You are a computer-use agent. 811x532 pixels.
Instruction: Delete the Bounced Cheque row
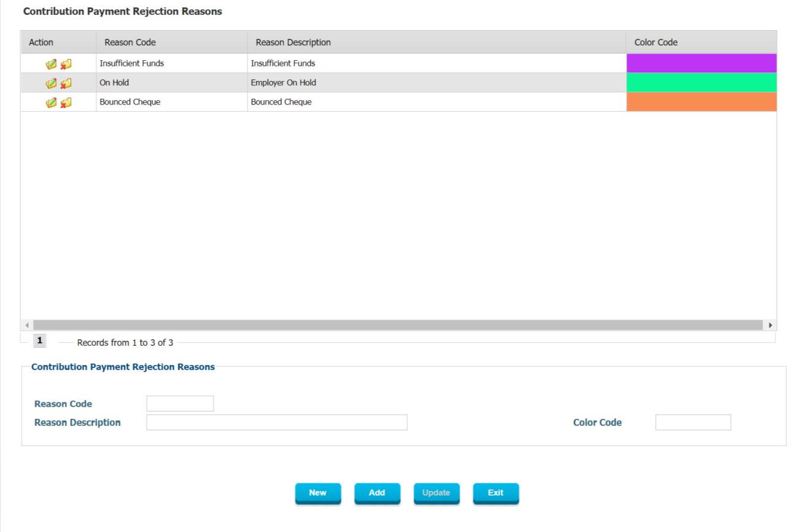point(66,103)
